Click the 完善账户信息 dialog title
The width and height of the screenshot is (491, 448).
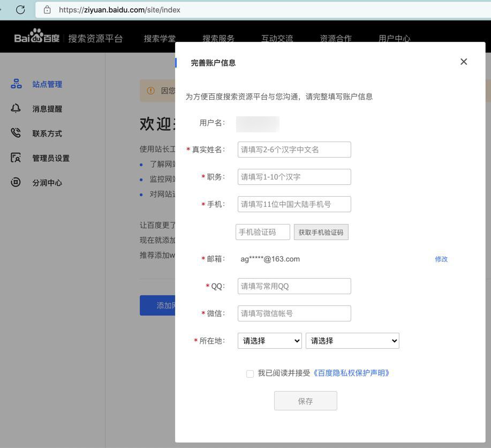coord(213,63)
